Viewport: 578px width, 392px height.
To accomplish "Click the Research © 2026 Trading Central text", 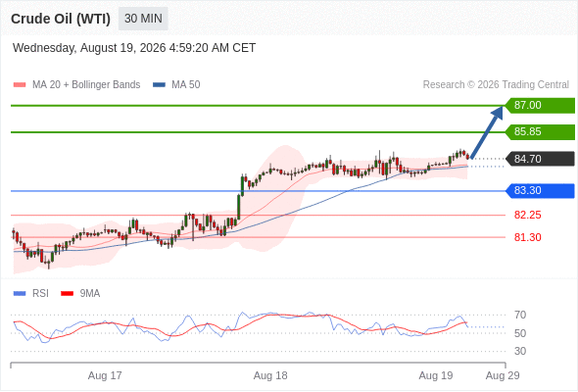I will tap(496, 85).
